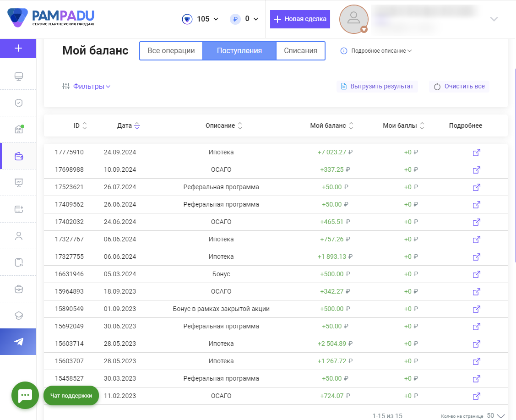Change rows per page dropdown showing 50
The width and height of the screenshot is (516, 420).
(x=496, y=416)
